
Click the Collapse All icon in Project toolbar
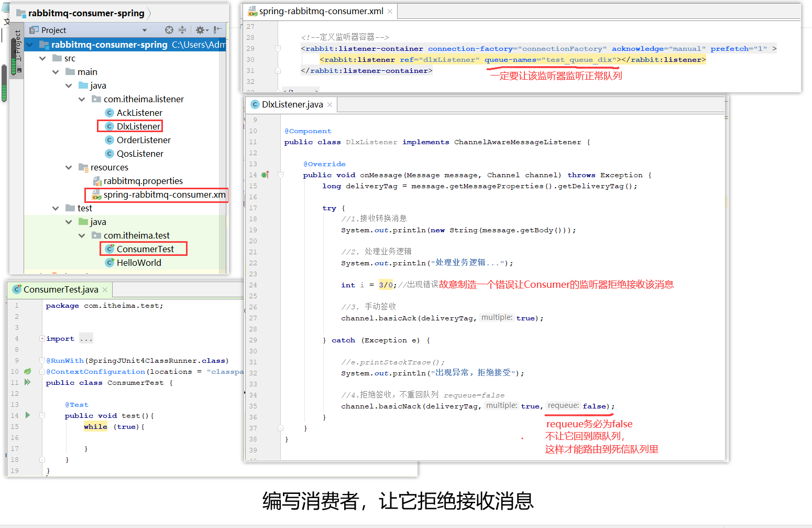(182, 30)
